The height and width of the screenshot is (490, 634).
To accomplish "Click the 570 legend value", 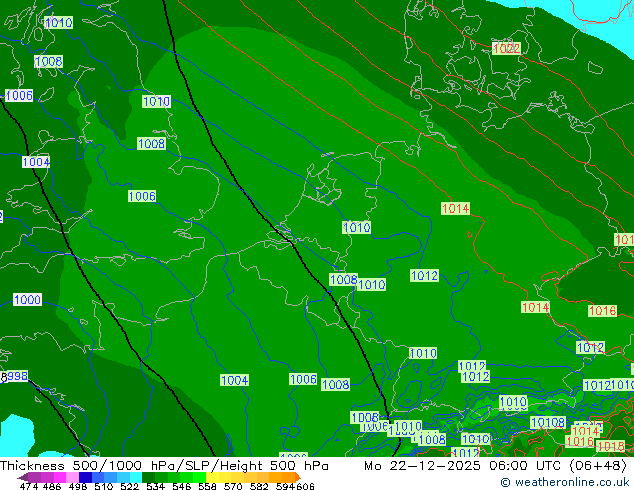I will (233, 486).
